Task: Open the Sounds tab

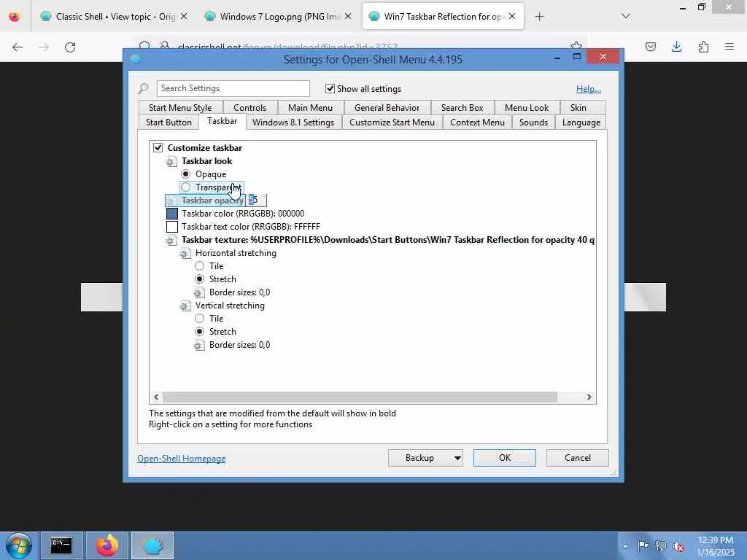Action: (533, 122)
